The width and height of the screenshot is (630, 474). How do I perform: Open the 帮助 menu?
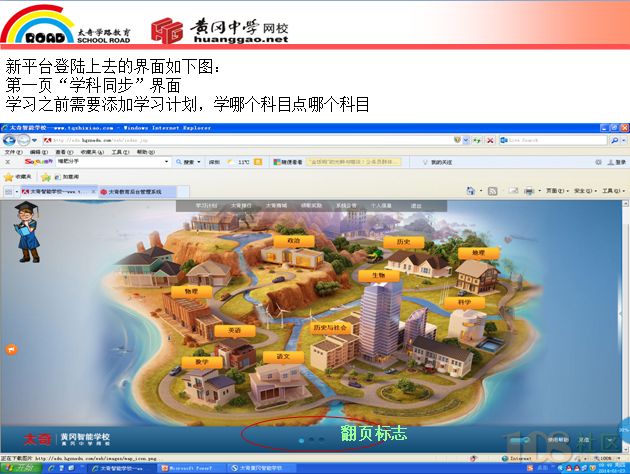(145, 152)
